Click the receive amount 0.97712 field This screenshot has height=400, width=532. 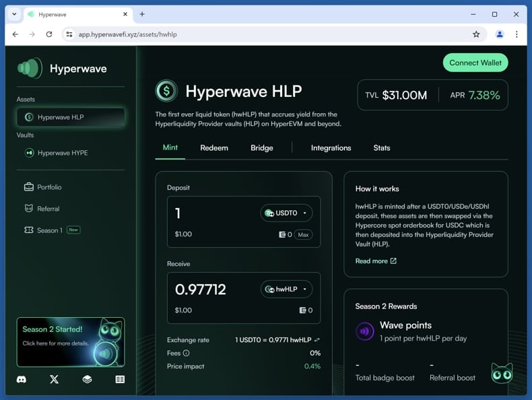coord(200,290)
